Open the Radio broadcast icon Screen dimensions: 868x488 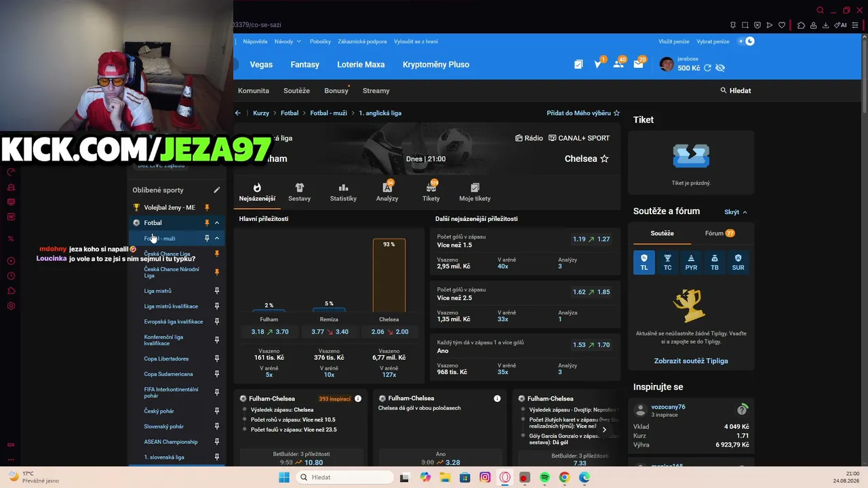529,138
